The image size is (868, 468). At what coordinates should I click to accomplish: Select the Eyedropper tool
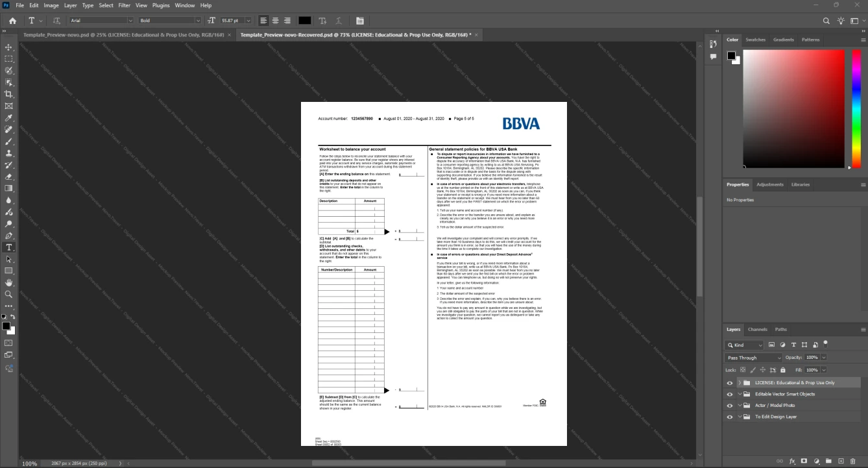pyautogui.click(x=9, y=118)
